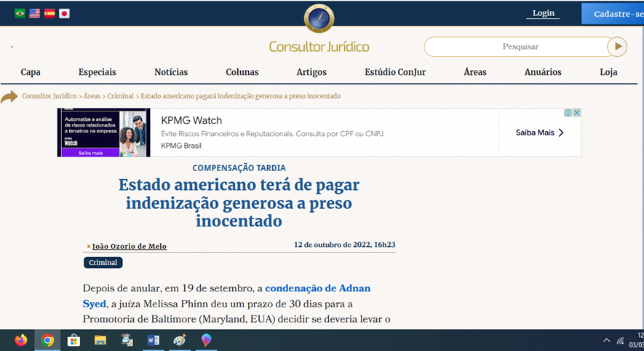This screenshot has height=351, width=644.
Task: Open Firefox from the taskbar
Action: pyautogui.click(x=21, y=340)
